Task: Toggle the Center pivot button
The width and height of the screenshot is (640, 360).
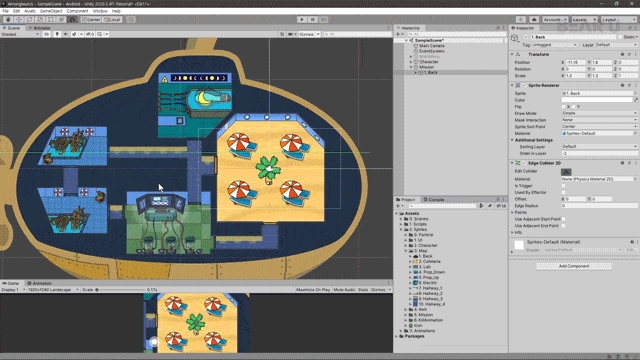Action: [x=91, y=20]
